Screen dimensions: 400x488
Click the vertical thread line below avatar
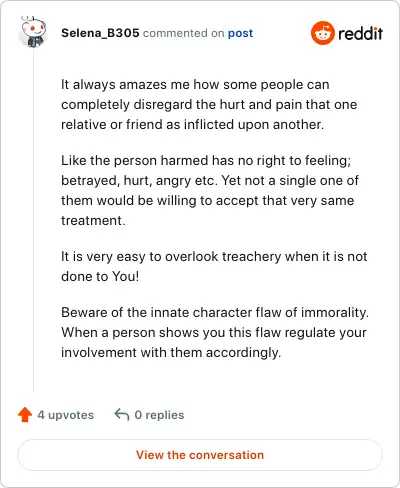(x=34, y=220)
